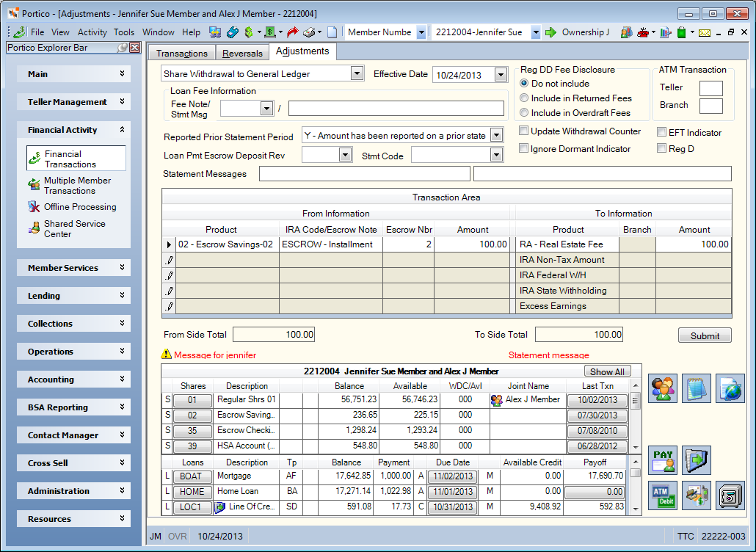This screenshot has width=756, height=552.
Task: Click the joint owner icon beside Alex J Member
Action: [x=496, y=399]
